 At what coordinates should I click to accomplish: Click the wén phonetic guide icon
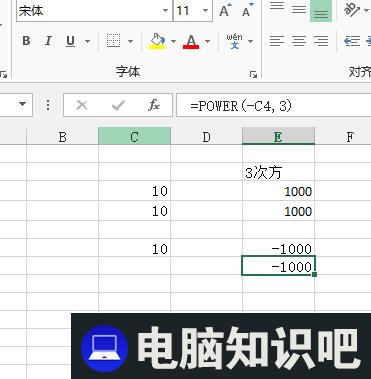(234, 41)
